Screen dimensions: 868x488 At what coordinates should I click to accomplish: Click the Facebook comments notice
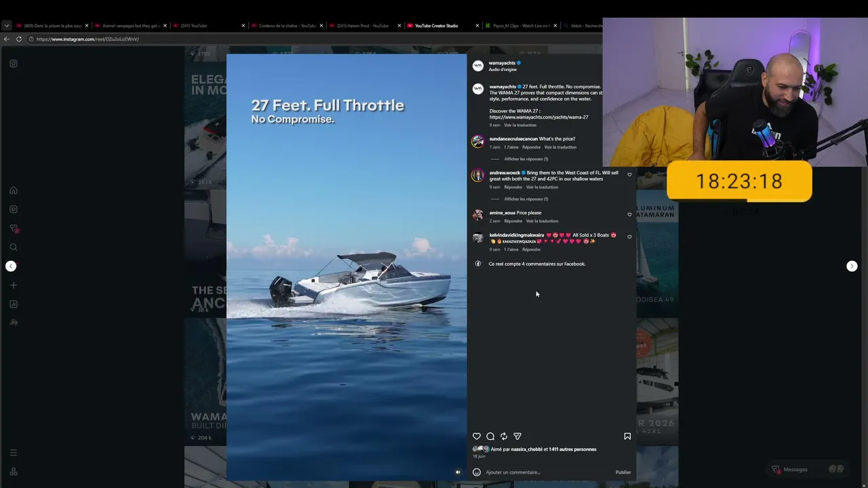pyautogui.click(x=537, y=264)
